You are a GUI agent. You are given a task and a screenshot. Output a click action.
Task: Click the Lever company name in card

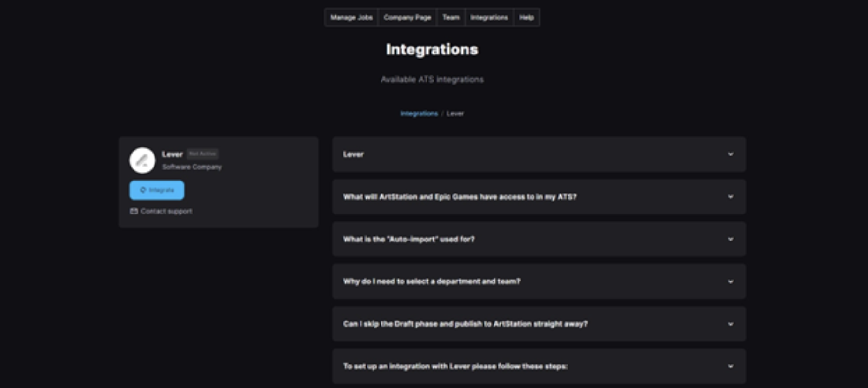tap(172, 154)
